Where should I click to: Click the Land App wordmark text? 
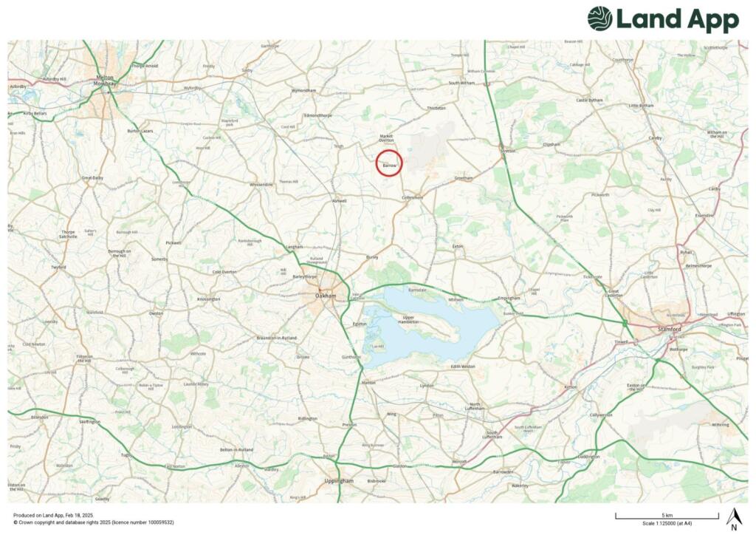(678, 19)
